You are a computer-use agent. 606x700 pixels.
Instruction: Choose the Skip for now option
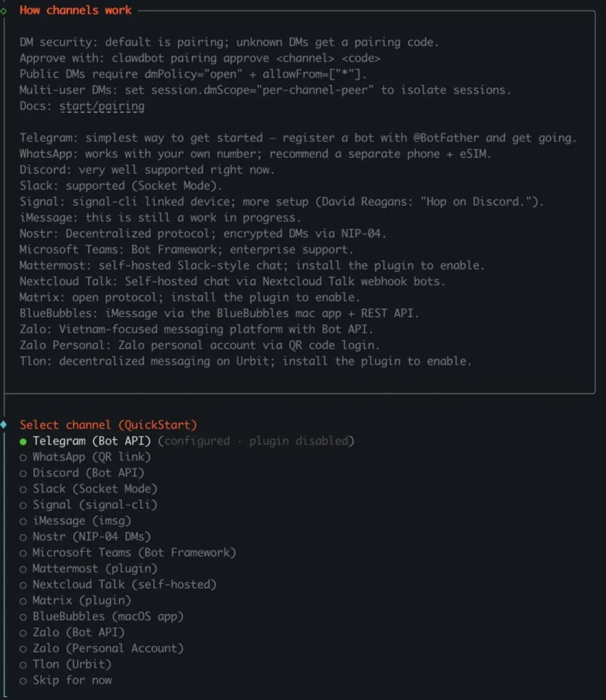click(x=72, y=680)
